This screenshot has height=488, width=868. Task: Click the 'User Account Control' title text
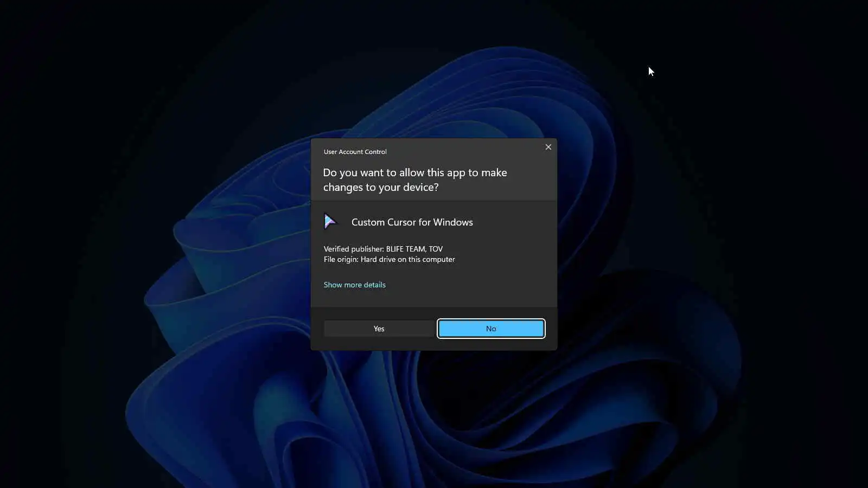click(355, 152)
